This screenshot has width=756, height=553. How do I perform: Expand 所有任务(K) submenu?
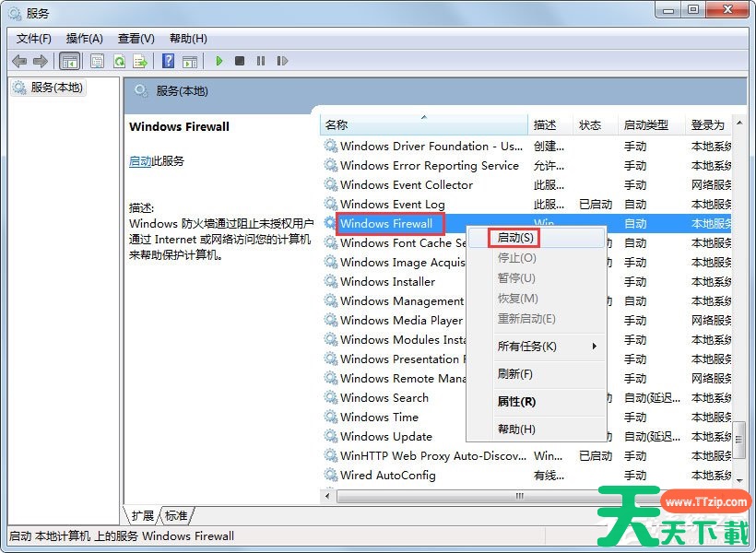pos(537,347)
